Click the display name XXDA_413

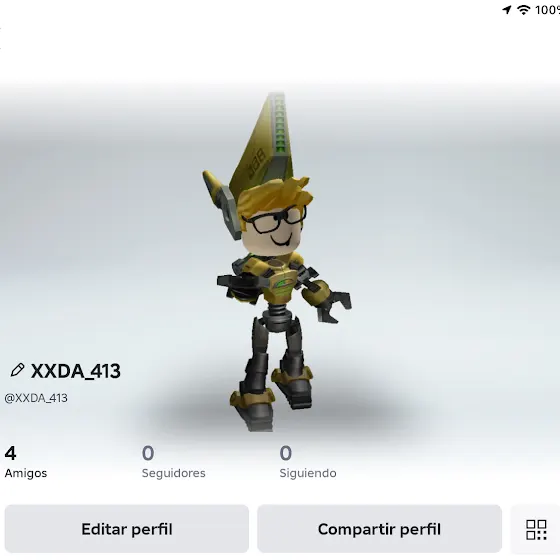coord(76,371)
